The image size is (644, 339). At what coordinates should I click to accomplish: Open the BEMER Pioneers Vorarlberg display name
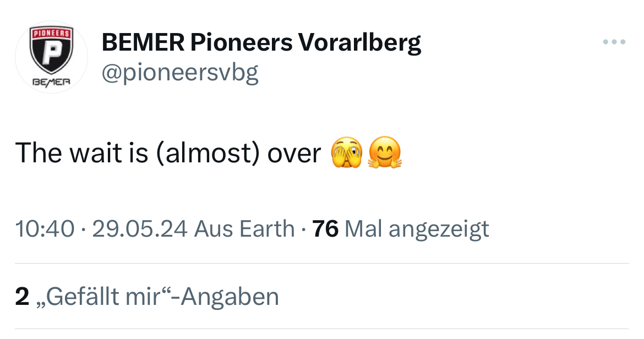tap(261, 42)
